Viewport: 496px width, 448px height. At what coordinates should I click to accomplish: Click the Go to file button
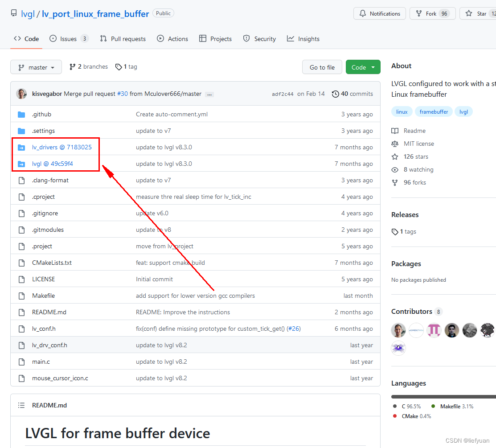click(322, 67)
